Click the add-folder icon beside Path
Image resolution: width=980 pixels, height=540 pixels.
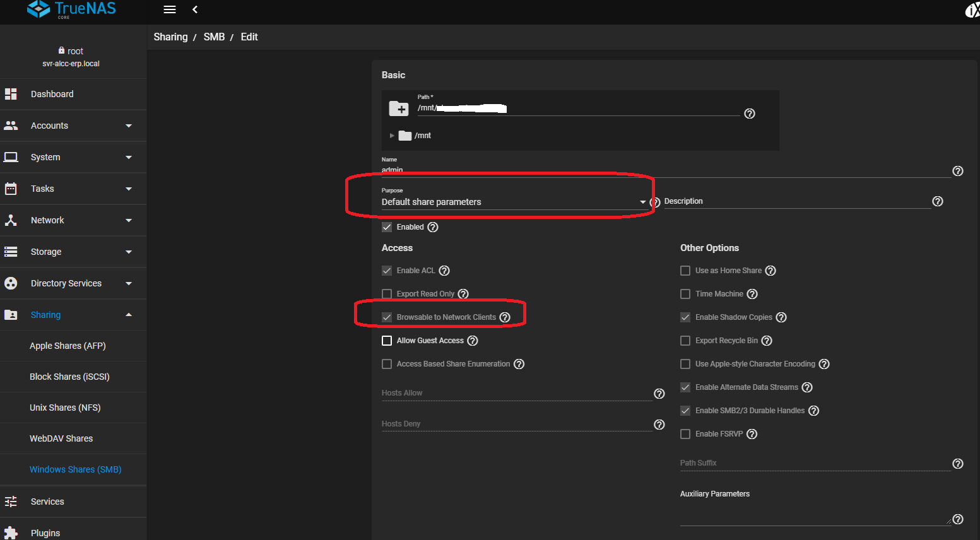[x=399, y=109]
